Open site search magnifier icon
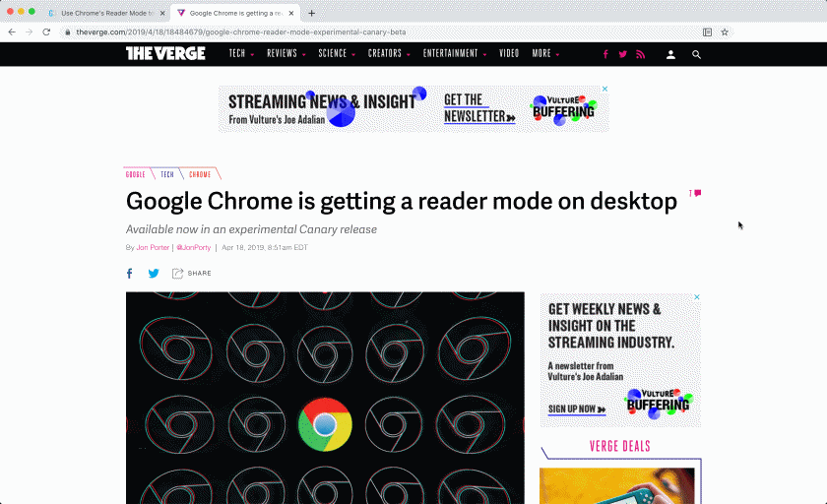 [x=696, y=54]
